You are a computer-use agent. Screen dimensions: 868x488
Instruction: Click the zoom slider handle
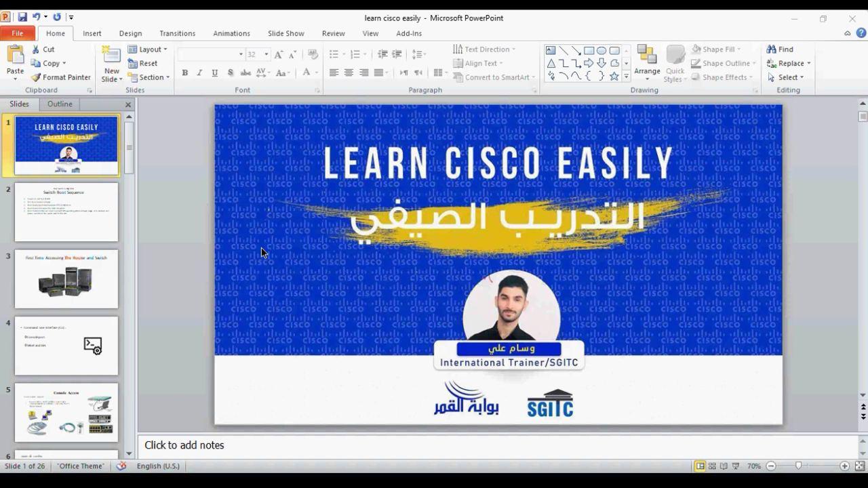(x=798, y=466)
